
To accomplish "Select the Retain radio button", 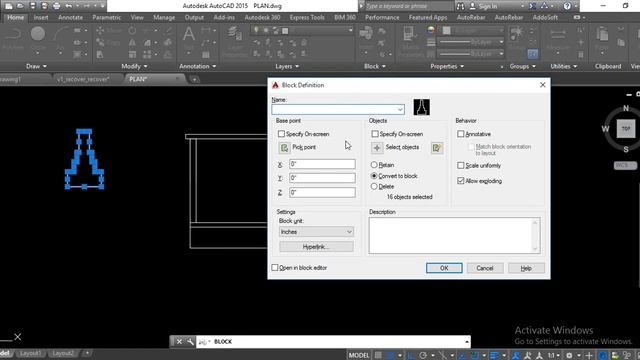I will point(374,165).
